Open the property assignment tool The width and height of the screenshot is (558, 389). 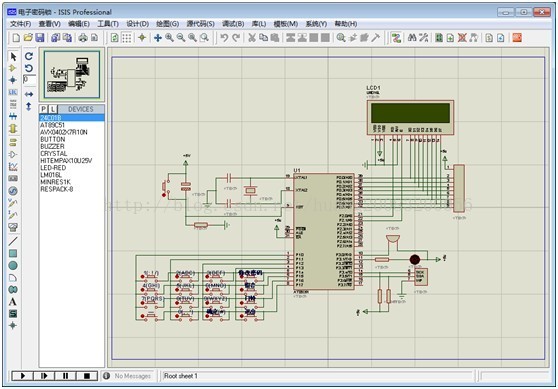click(x=423, y=38)
